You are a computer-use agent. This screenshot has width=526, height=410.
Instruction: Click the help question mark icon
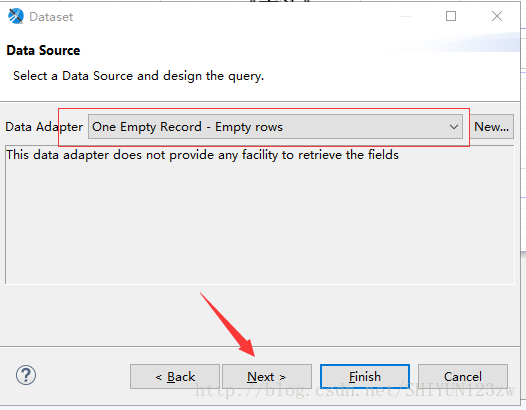coord(26,375)
